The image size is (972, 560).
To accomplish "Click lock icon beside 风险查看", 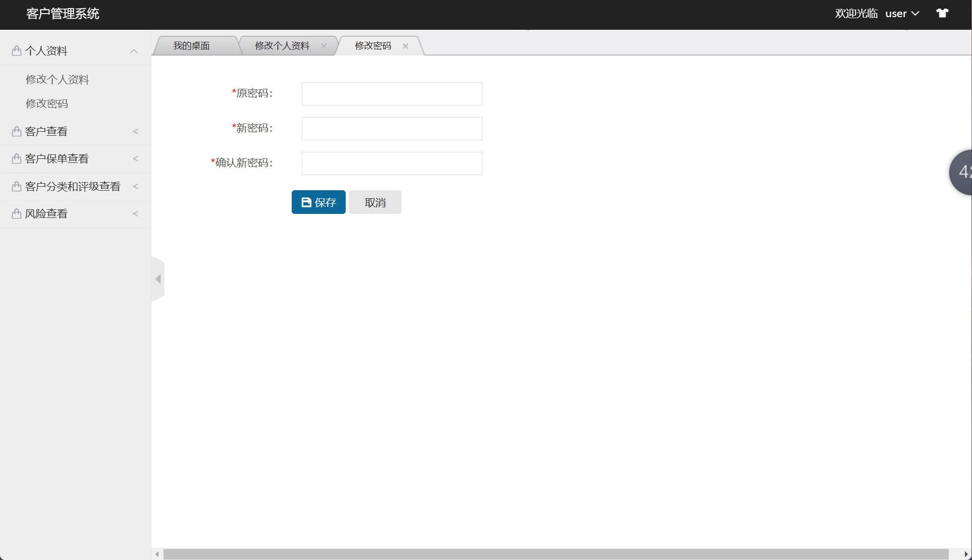I will point(16,214).
